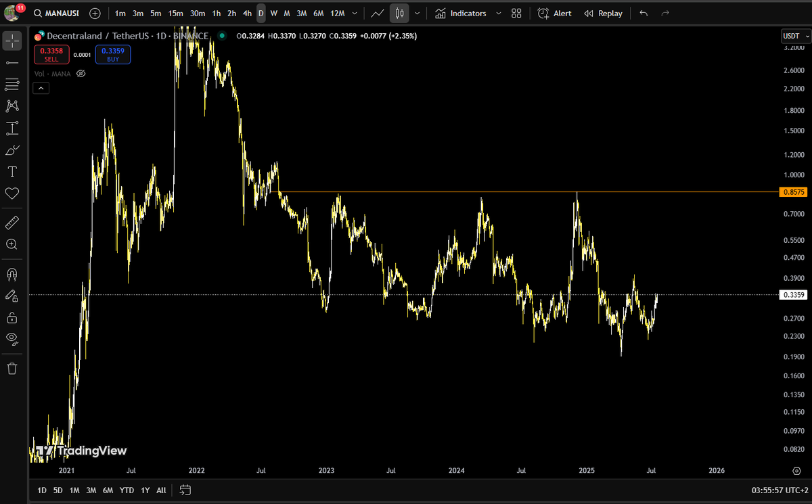Collapse the indicator legend chevron
Viewport: 812px width, 504px height.
coord(40,88)
